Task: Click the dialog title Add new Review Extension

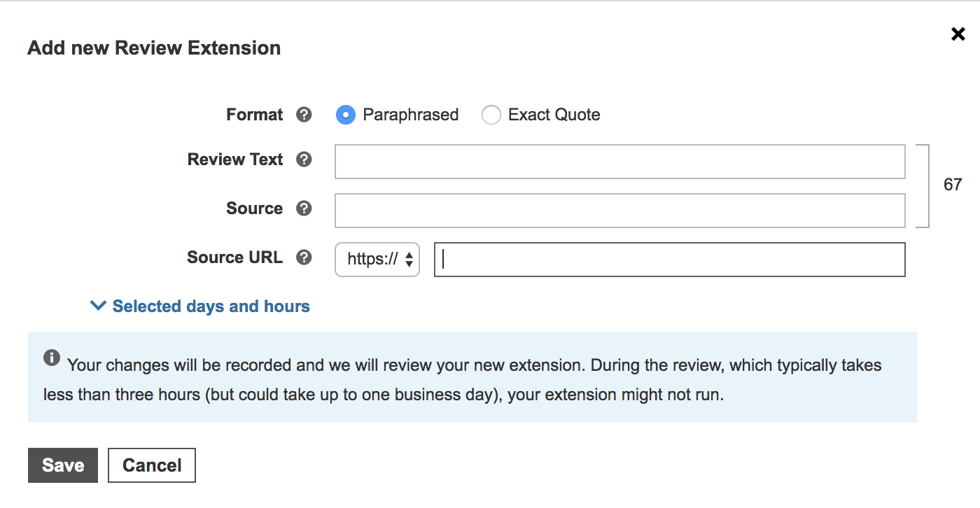Action: coord(154,48)
